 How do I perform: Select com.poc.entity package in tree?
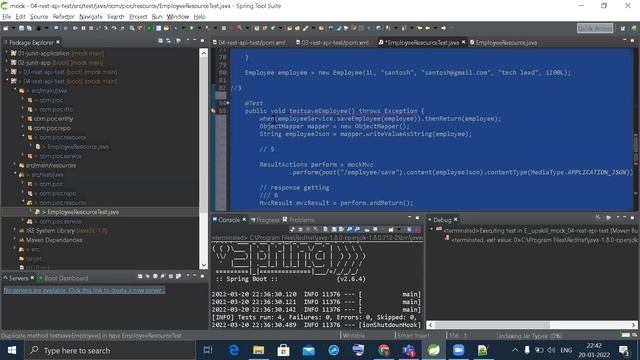(x=53, y=119)
